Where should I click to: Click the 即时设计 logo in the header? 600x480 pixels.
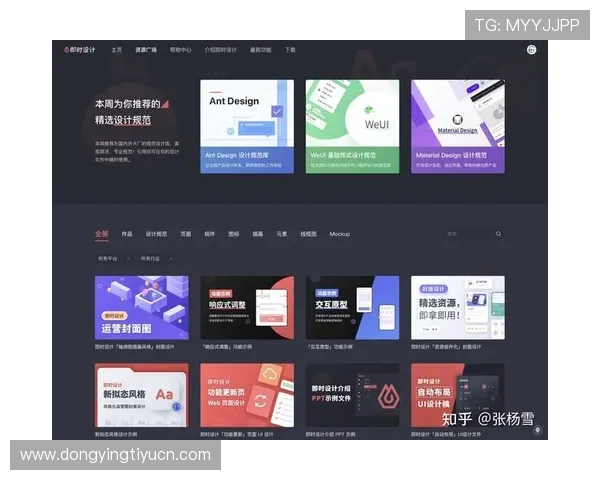(80, 50)
